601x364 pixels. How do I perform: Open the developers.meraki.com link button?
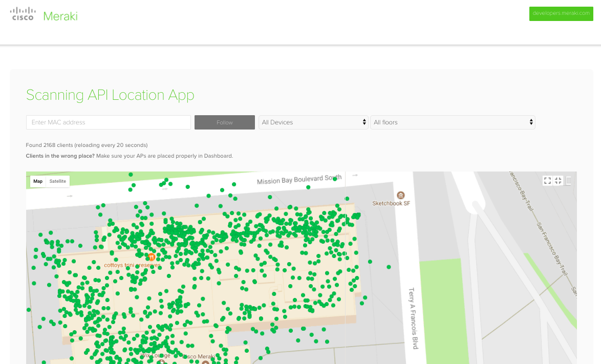561,13
